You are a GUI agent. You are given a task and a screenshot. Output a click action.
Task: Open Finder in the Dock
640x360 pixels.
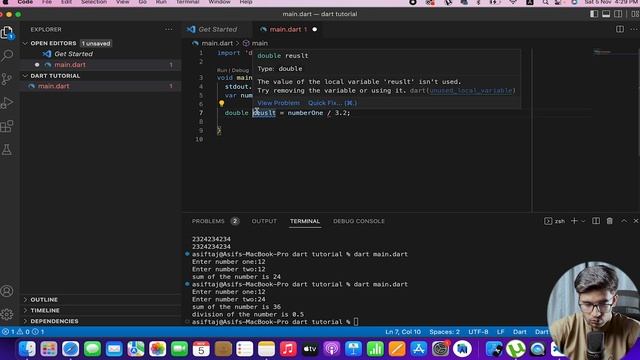(x=27, y=349)
